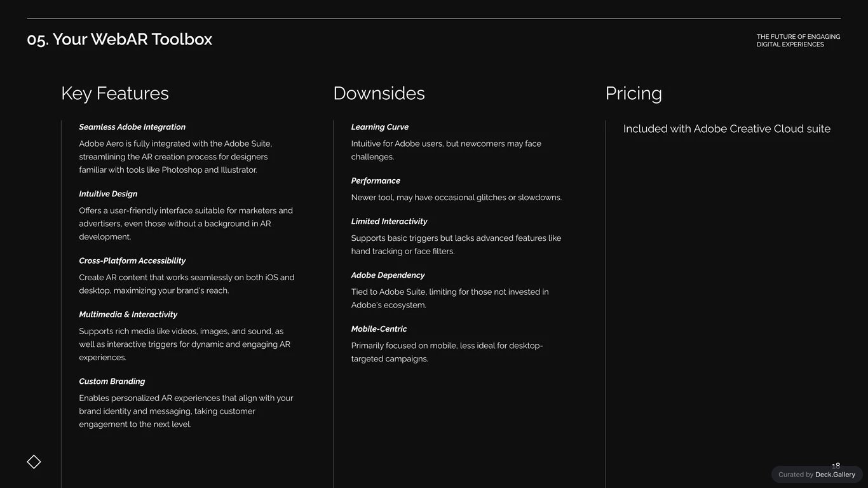This screenshot has height=488, width=868.
Task: Click the 'Intuitive Design' subheading
Action: tap(108, 194)
